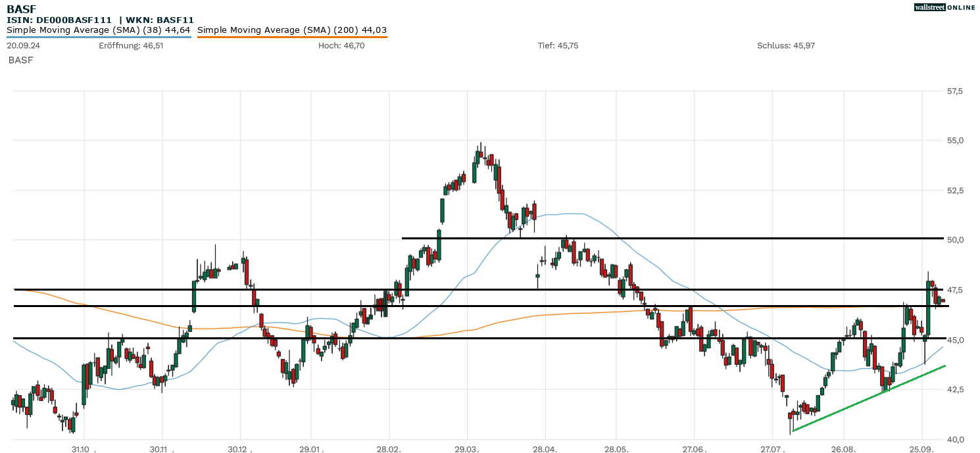Screen dimensions: 980x453
Task: Click the bold BASF chart title
Action: 21,9
